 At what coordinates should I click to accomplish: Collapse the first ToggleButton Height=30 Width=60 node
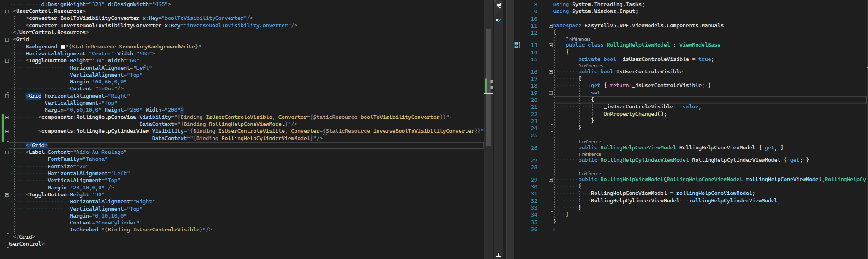click(7, 60)
